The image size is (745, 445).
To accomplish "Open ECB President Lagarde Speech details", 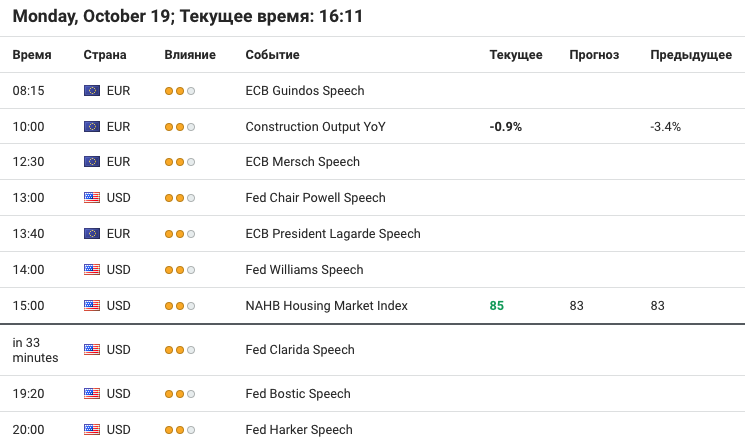I will pyautogui.click(x=333, y=234).
